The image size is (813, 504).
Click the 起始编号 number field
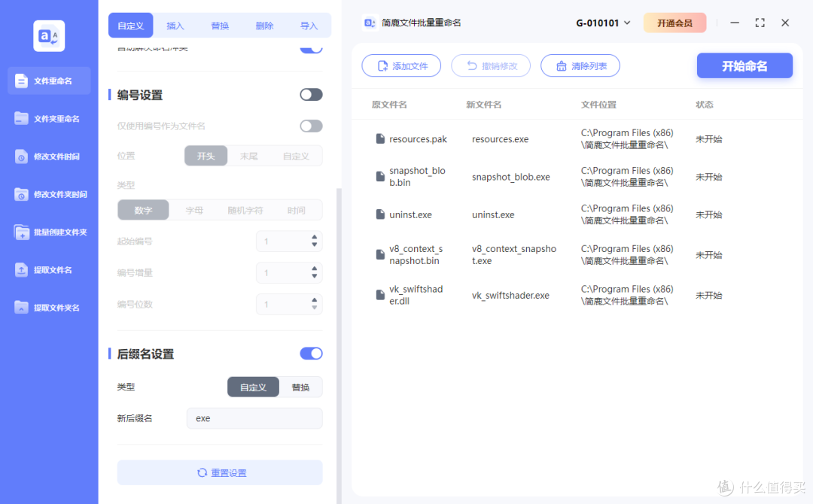289,241
